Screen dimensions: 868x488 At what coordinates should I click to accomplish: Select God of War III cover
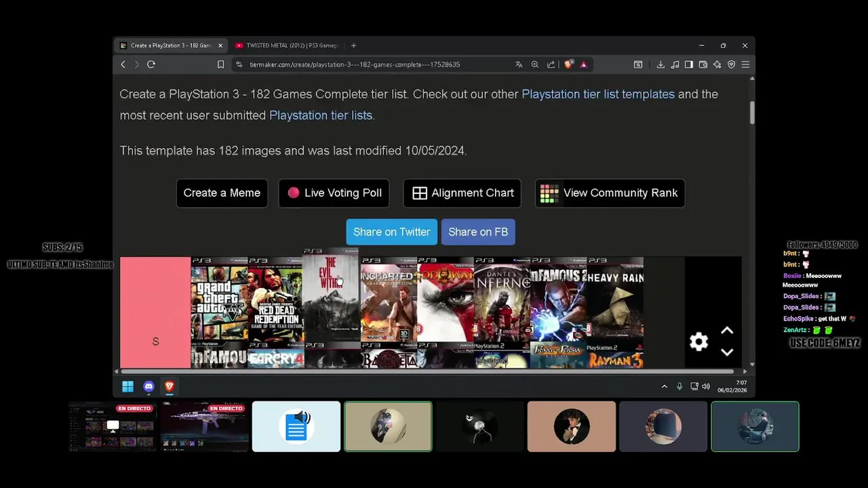pos(446,298)
